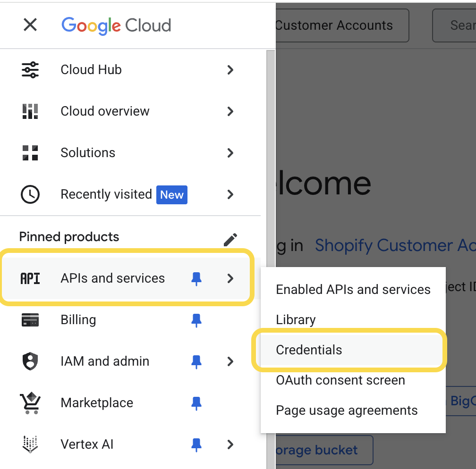The image size is (476, 469).
Task: Click the Google Cloud logo
Action: (x=116, y=25)
